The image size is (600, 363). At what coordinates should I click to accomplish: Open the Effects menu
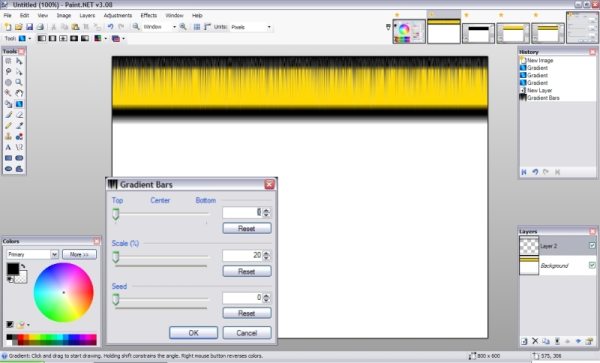148,15
